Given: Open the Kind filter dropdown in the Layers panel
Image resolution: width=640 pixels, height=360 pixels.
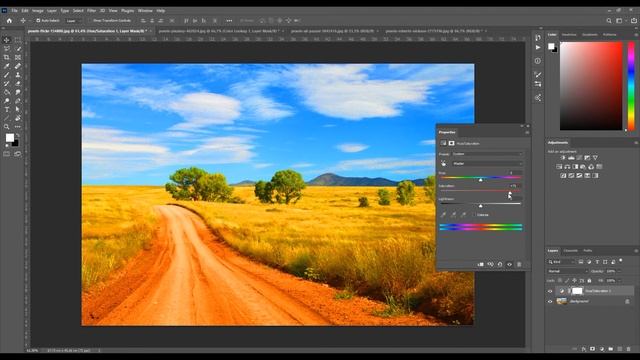Looking at the screenshot, I should [561, 262].
